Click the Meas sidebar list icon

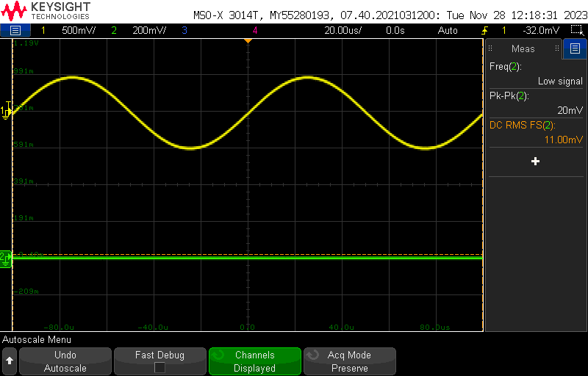click(574, 49)
